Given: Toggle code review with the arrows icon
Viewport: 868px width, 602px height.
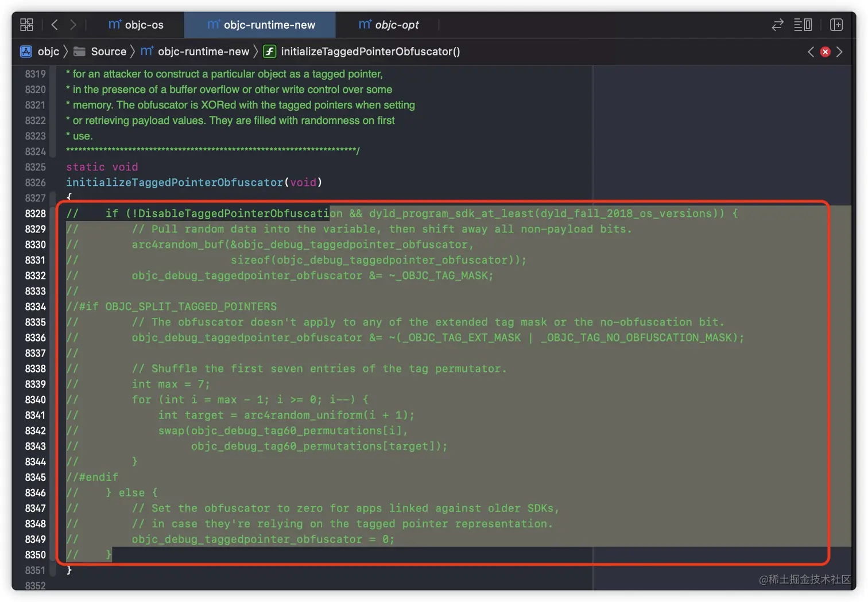Looking at the screenshot, I should point(777,25).
